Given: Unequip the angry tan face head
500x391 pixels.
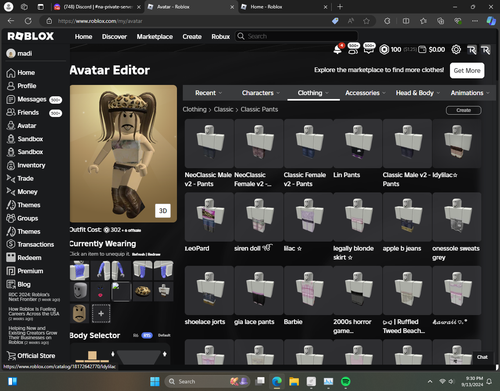Looking at the screenshot, I should (80, 313).
